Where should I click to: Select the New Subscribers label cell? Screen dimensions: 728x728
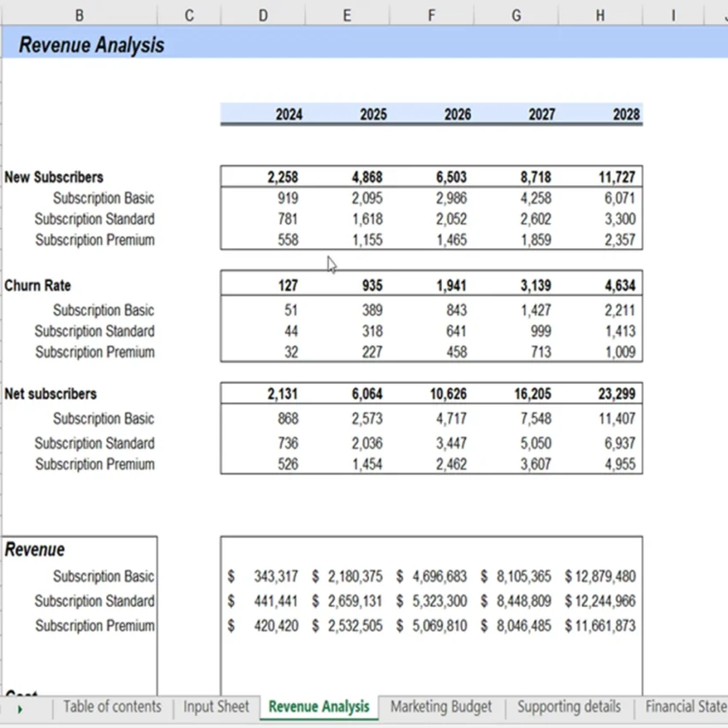[54, 177]
